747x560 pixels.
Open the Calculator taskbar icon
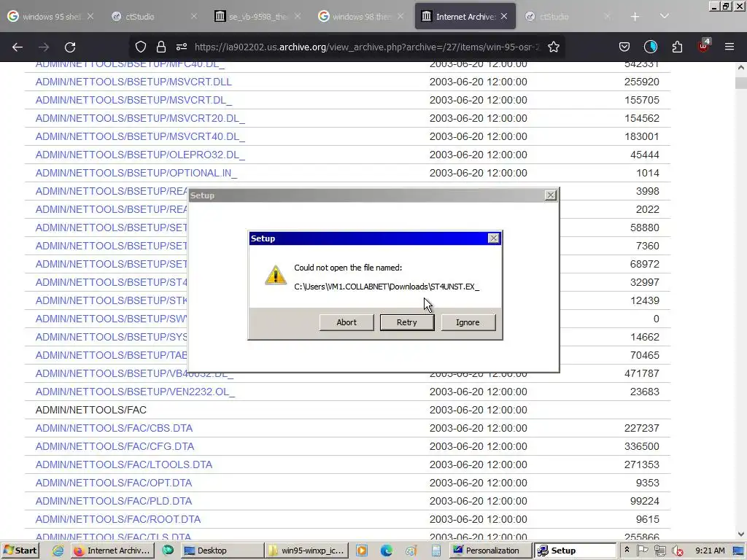coord(436,551)
